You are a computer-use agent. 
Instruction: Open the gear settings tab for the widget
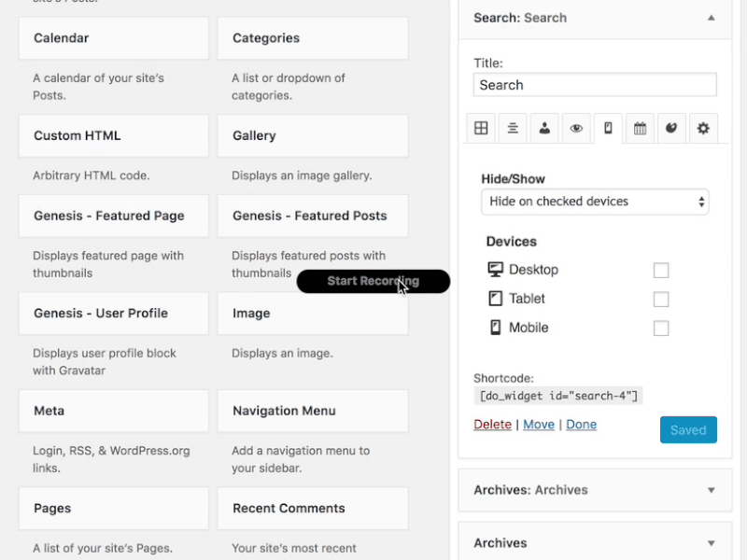coord(703,128)
